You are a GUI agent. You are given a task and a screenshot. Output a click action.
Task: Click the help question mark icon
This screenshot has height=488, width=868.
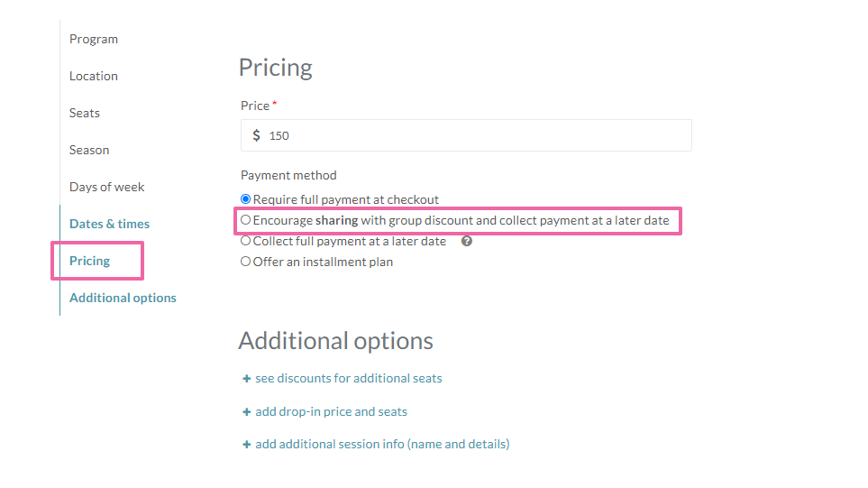pyautogui.click(x=467, y=242)
